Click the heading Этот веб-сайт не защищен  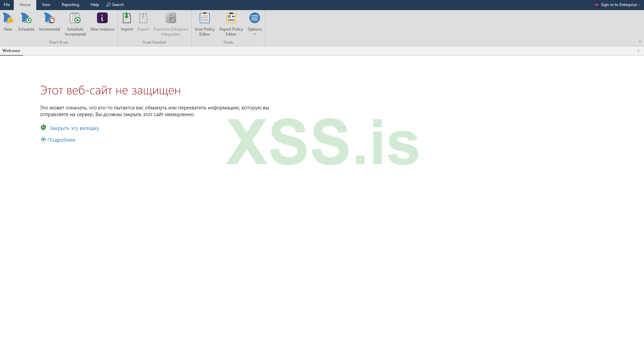(x=110, y=90)
